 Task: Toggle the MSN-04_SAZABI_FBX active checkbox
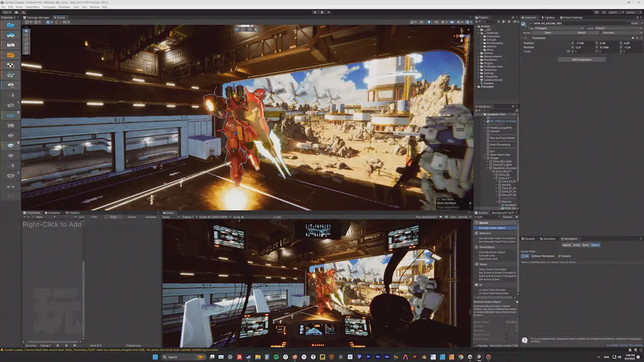click(530, 23)
